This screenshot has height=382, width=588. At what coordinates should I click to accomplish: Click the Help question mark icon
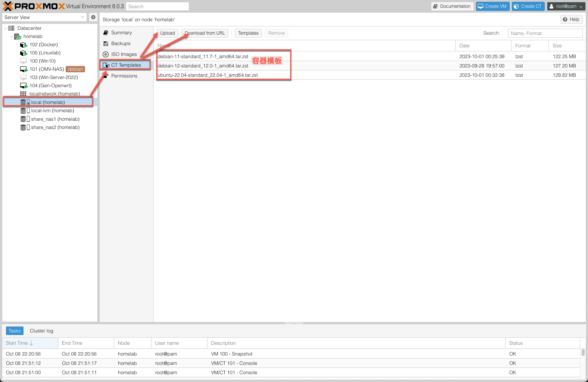pyautogui.click(x=565, y=19)
